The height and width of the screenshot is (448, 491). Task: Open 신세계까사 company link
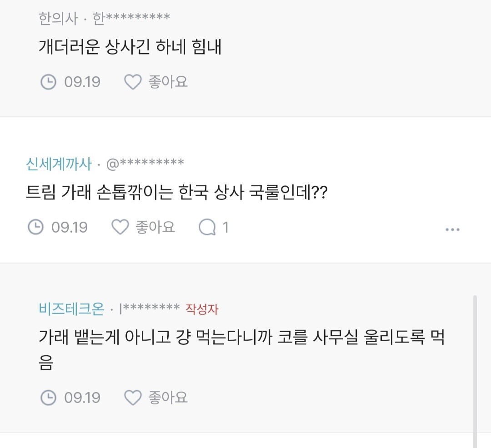pos(59,164)
